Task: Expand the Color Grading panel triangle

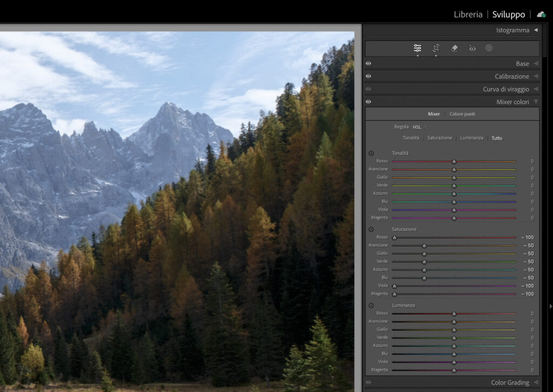Action: point(536,382)
